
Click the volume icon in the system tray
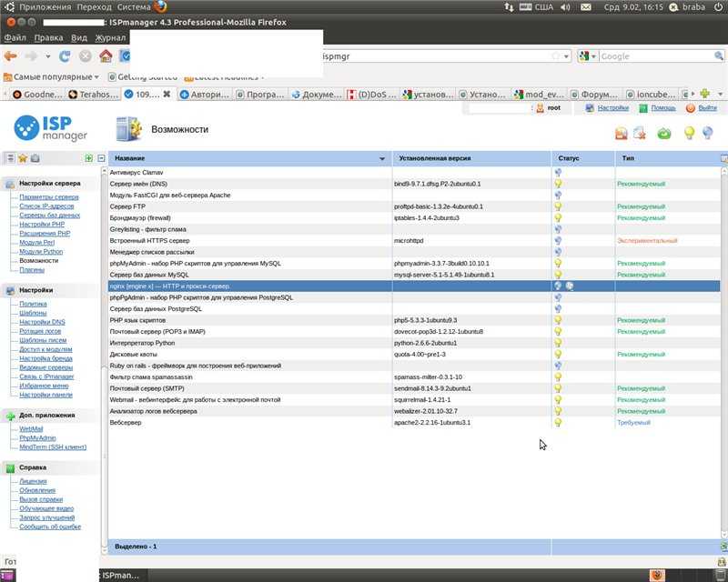click(565, 7)
